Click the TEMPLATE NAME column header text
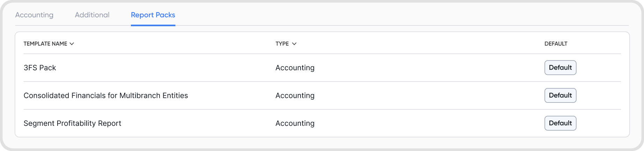The height and width of the screenshot is (151, 644). coord(45,44)
